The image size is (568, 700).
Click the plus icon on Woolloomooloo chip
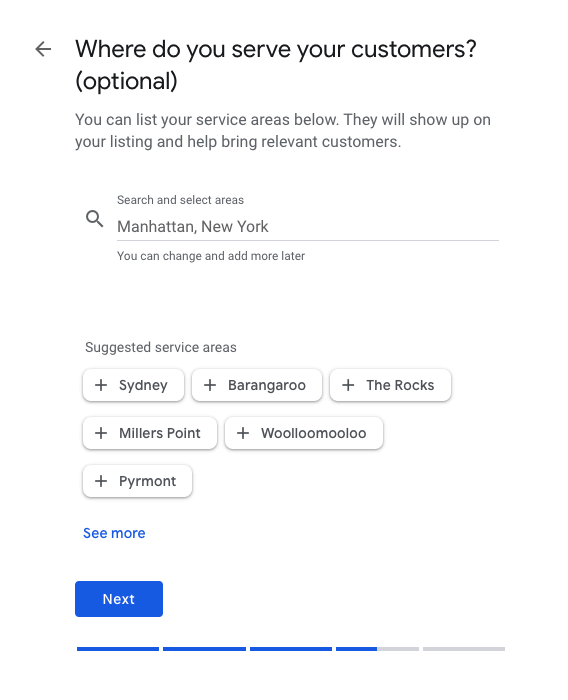(243, 433)
